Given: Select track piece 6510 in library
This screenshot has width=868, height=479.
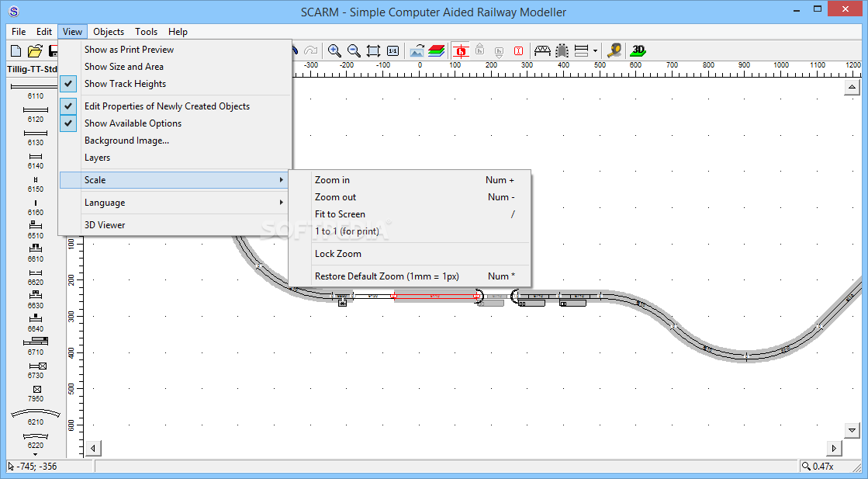Looking at the screenshot, I should click(36, 229).
